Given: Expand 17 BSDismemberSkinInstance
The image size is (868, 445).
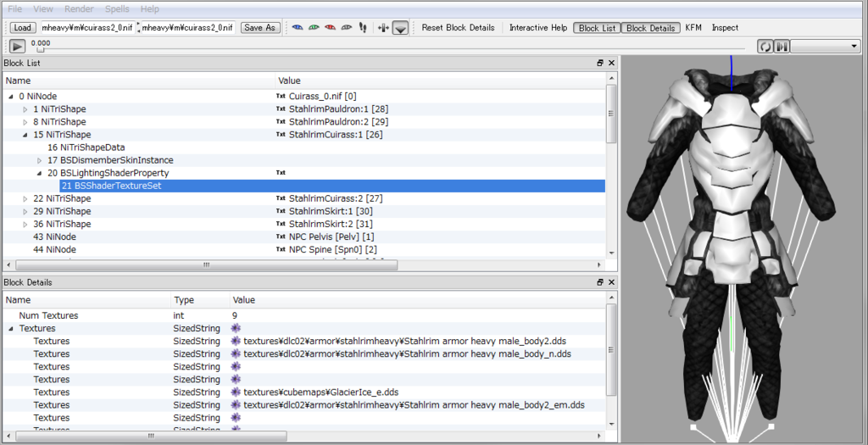Looking at the screenshot, I should (x=39, y=160).
